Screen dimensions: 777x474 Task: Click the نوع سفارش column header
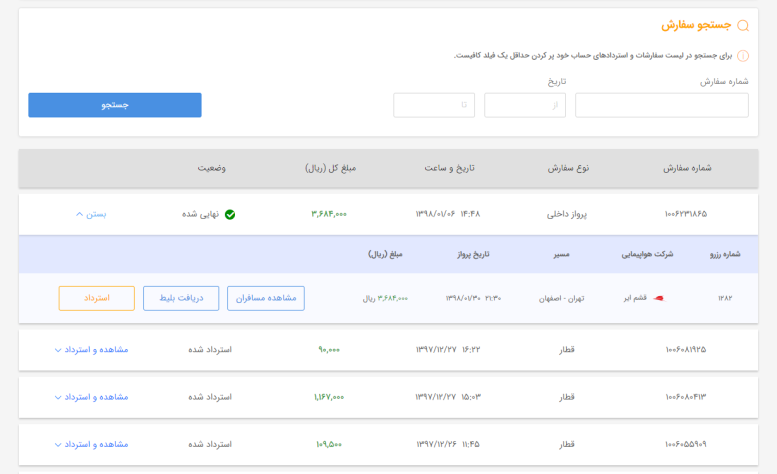(x=568, y=168)
